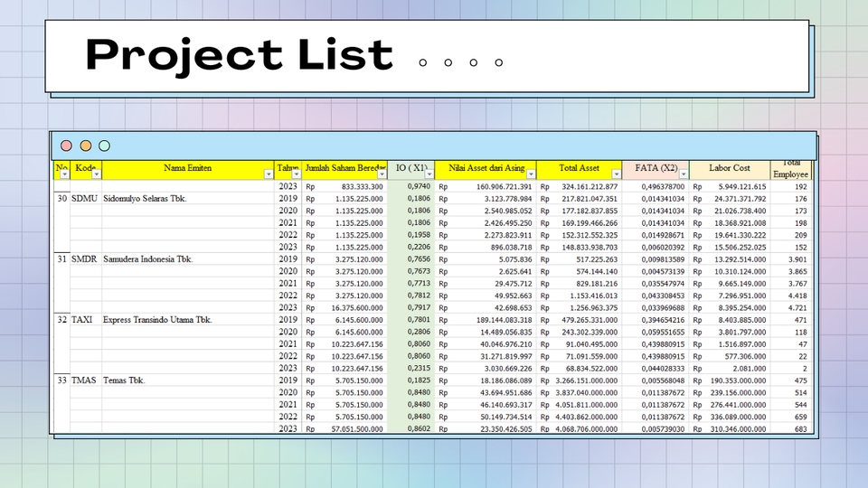Select the Total Employee column header
This screenshot has width=868, height=488.
click(790, 170)
